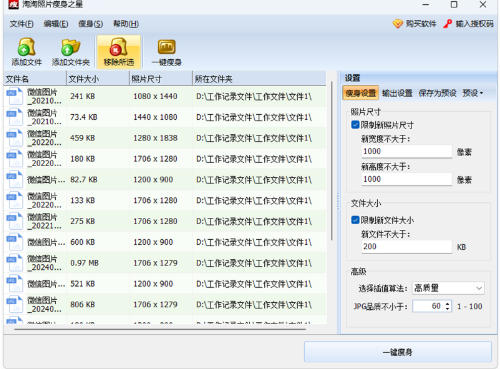Click the 添加文件 toolbar icon

tap(26, 47)
